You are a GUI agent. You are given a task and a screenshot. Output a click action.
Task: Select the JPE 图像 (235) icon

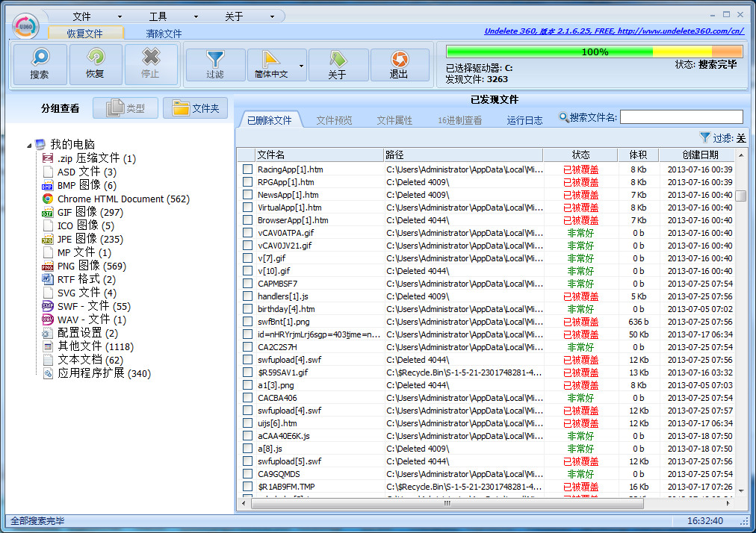tap(48, 239)
